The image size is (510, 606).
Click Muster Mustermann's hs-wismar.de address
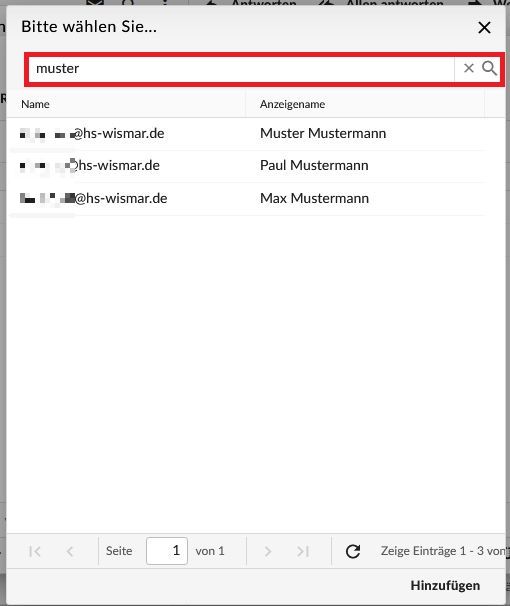(x=92, y=134)
